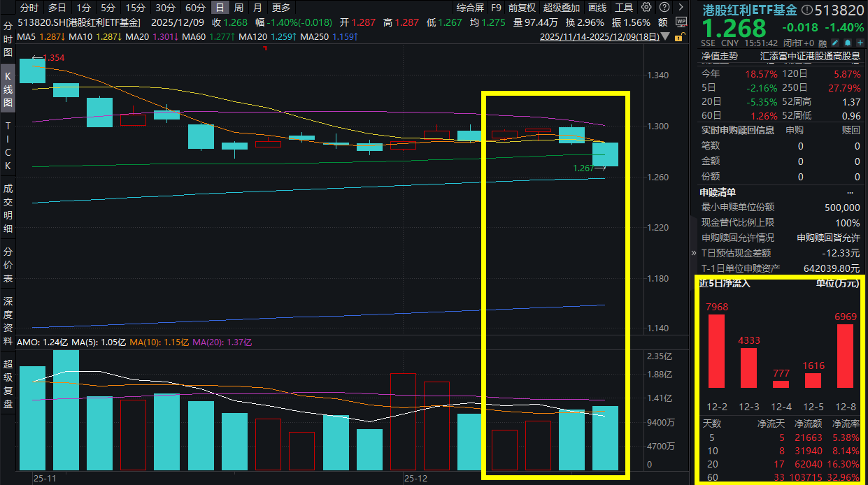Image resolution: width=868 pixels, height=485 pixels.
Task: Toggle 前复权 price adjustment mode
Action: coord(522,8)
